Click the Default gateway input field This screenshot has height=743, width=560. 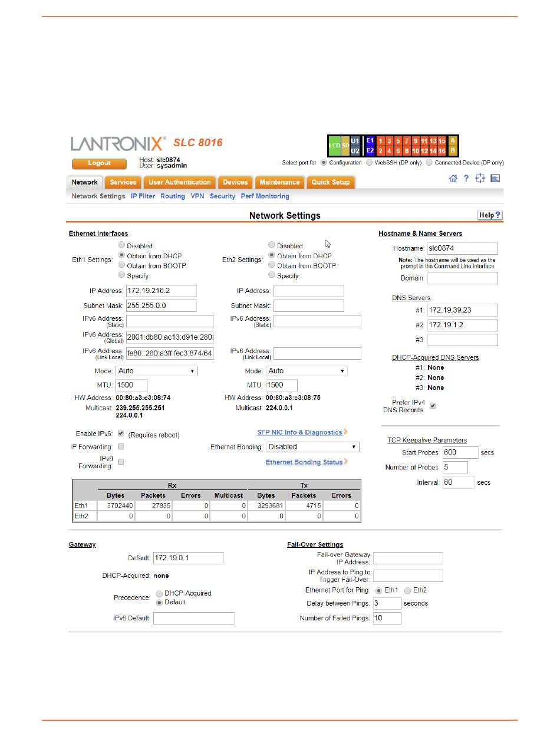click(x=189, y=558)
